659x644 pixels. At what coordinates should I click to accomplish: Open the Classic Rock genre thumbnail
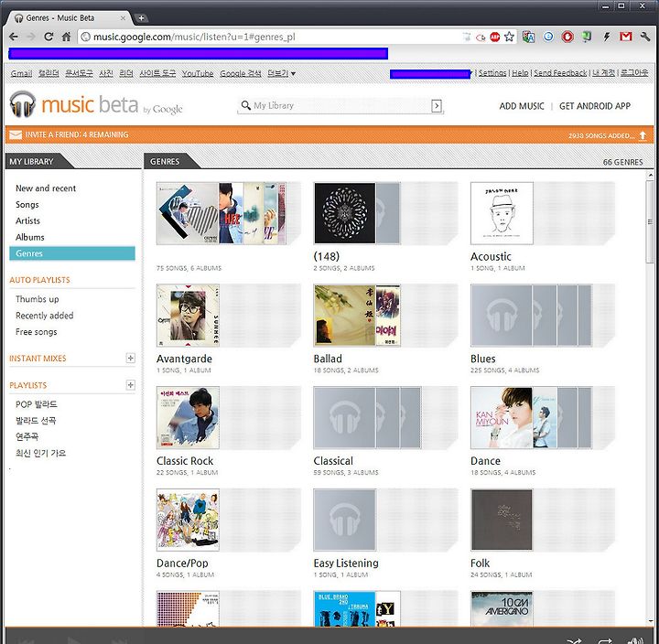click(x=188, y=417)
